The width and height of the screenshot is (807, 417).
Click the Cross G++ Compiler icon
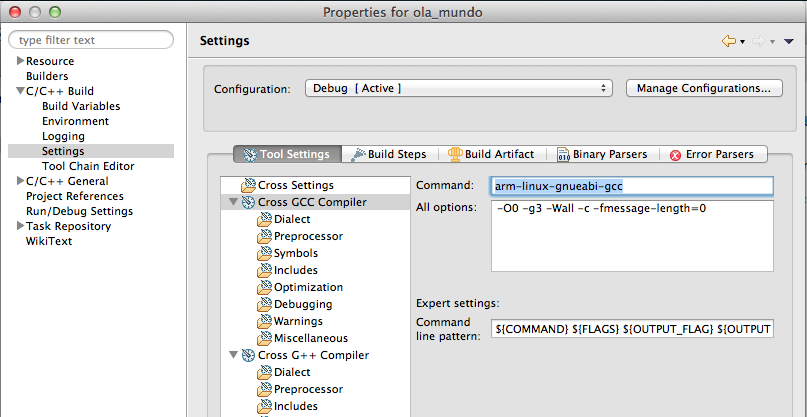(x=248, y=355)
